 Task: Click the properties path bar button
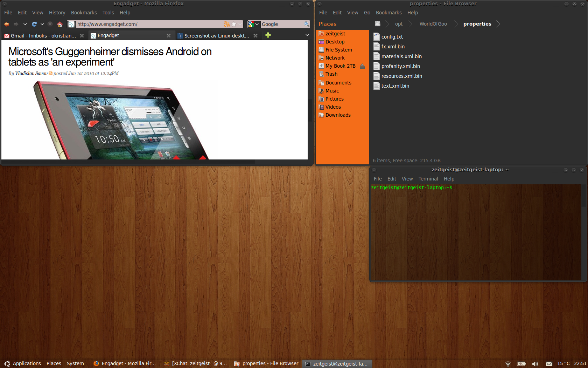pyautogui.click(x=477, y=24)
